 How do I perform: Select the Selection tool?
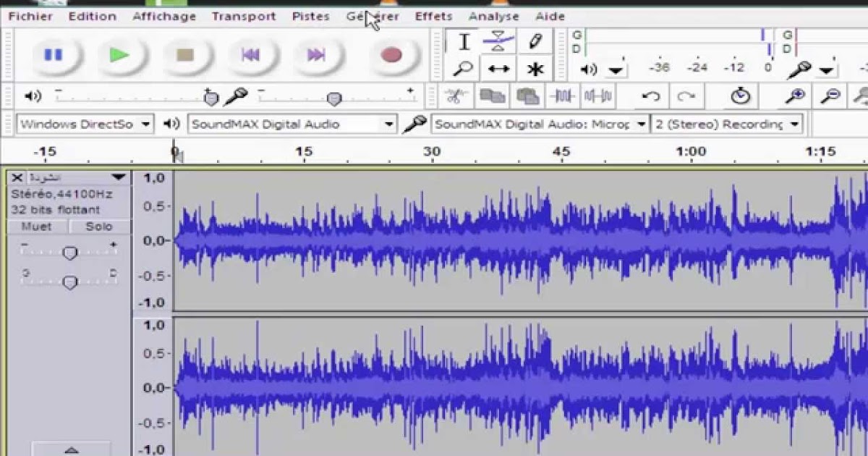point(464,41)
